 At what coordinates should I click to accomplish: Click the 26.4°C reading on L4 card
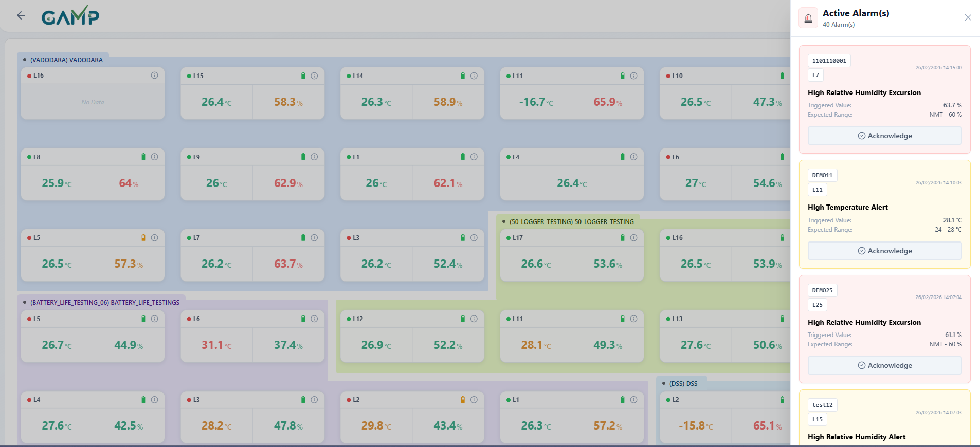point(572,183)
